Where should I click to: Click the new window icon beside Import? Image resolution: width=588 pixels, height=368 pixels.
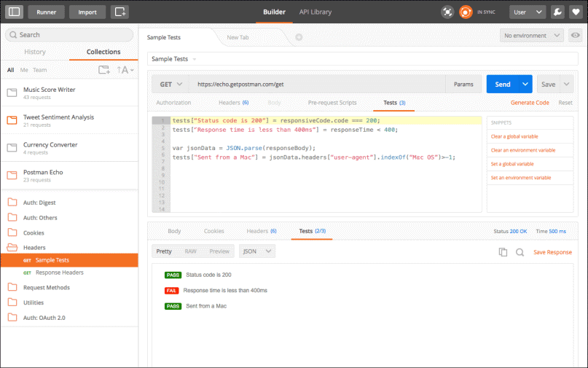tap(120, 12)
